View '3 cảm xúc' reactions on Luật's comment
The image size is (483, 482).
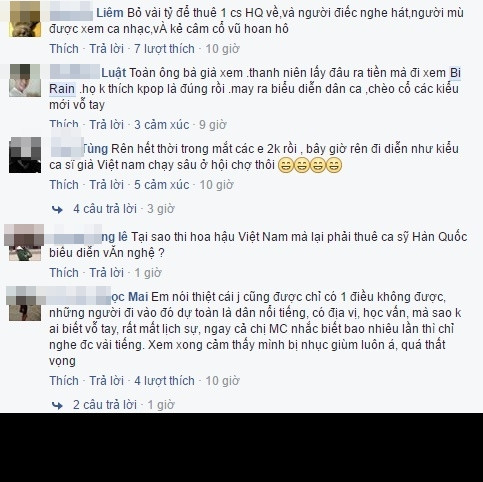click(162, 125)
